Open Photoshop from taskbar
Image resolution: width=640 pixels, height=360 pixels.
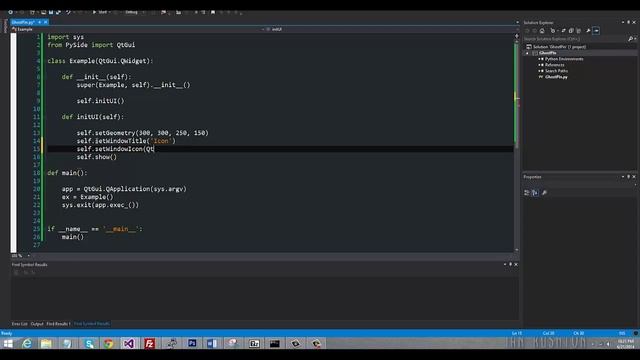tap(192, 344)
